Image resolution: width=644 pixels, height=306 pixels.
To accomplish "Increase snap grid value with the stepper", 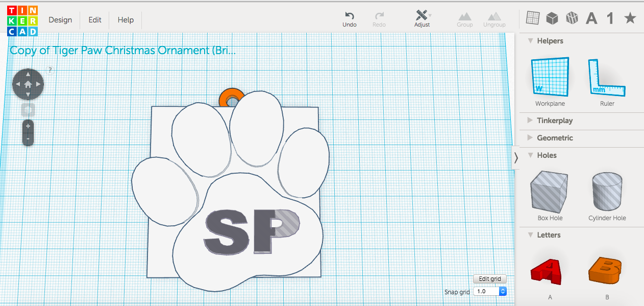I will click(503, 289).
